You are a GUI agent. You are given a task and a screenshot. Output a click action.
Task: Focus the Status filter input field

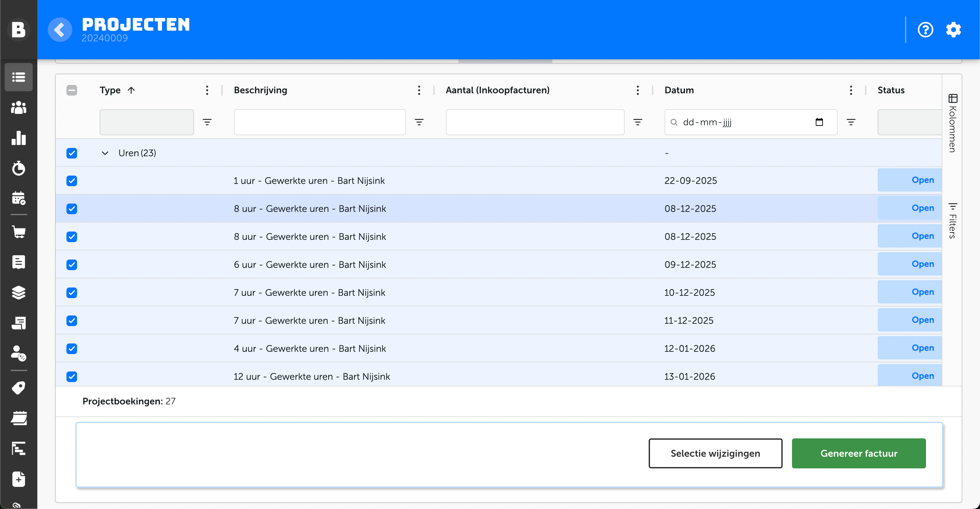910,122
